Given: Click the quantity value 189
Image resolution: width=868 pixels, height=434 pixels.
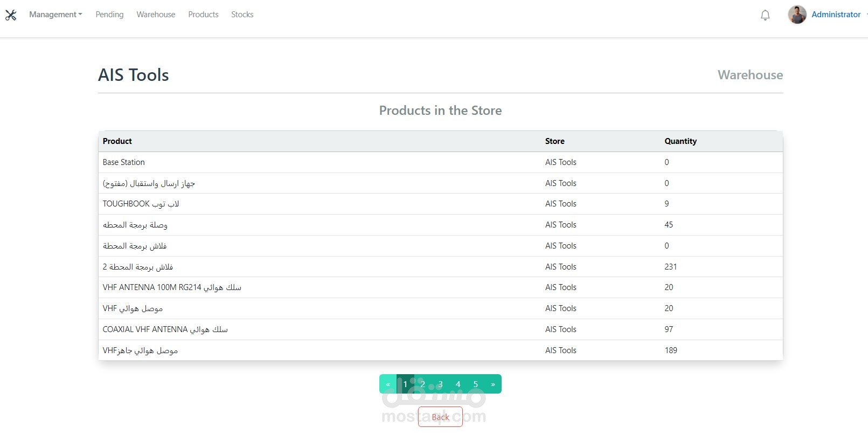Looking at the screenshot, I should 671,350.
